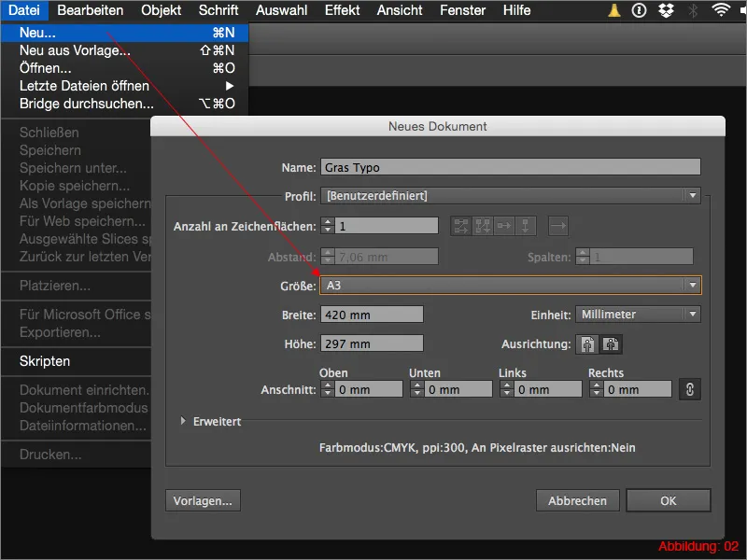The height and width of the screenshot is (560, 747).
Task: Click the Abbrechen button
Action: pyautogui.click(x=577, y=500)
